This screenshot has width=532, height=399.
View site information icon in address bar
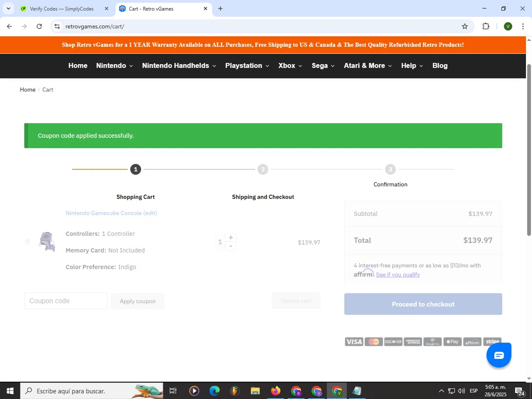click(57, 27)
